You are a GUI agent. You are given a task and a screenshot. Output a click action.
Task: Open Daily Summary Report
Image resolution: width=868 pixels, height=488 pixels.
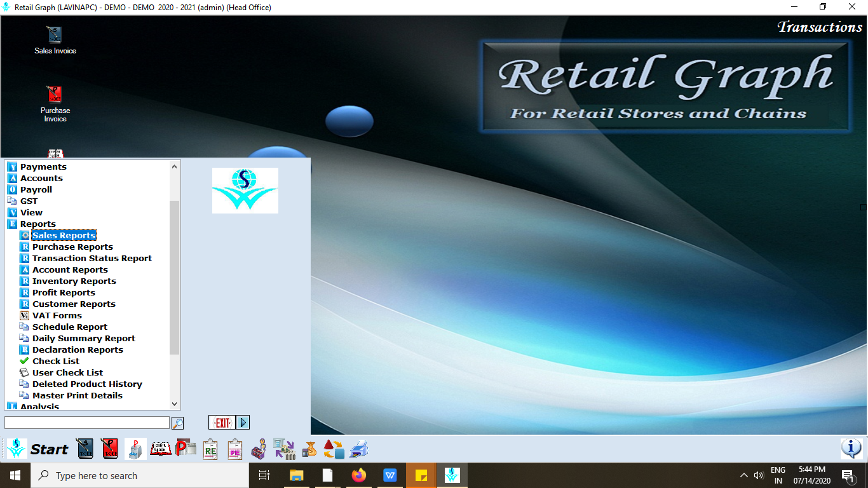[84, 338]
